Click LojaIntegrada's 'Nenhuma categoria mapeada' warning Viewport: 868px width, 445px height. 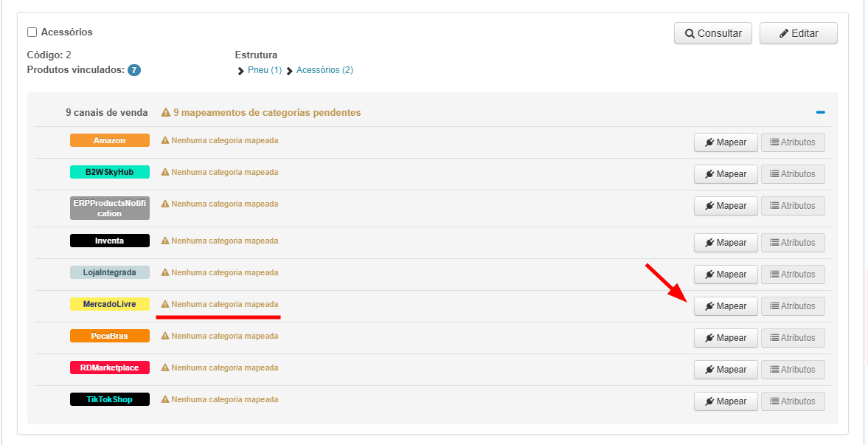[x=220, y=272]
